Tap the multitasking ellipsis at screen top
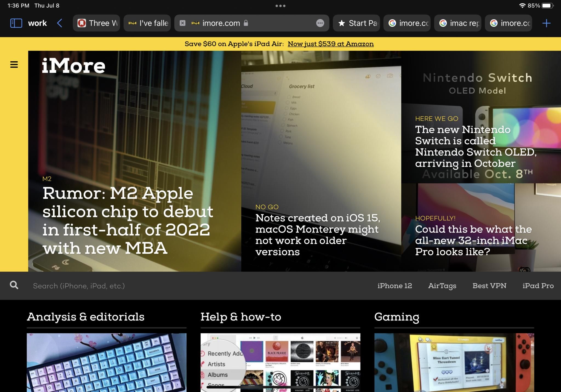 click(280, 5)
